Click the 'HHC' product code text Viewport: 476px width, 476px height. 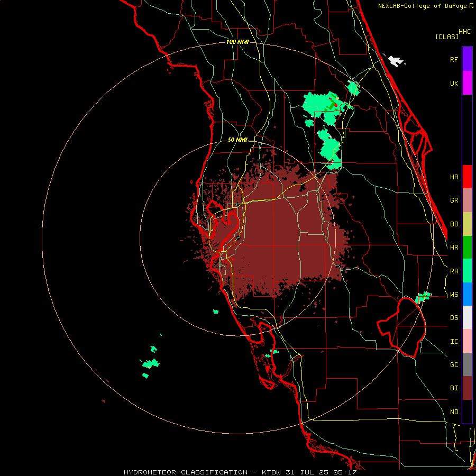464,32
